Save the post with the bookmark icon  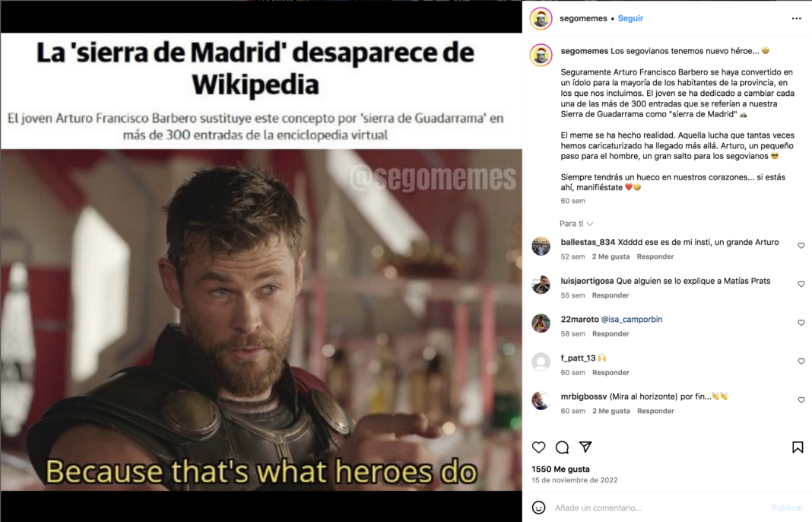click(x=798, y=447)
